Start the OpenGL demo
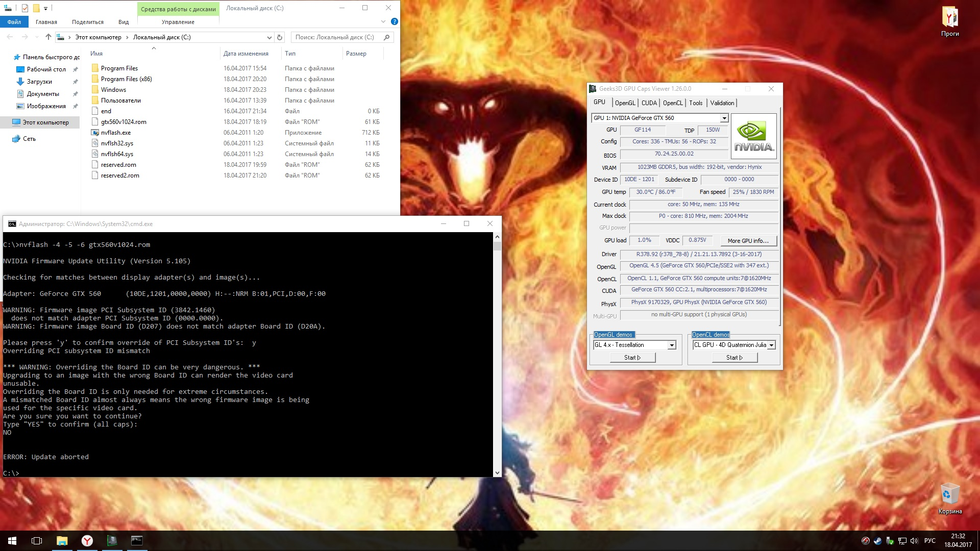The width and height of the screenshot is (980, 551). pyautogui.click(x=632, y=358)
